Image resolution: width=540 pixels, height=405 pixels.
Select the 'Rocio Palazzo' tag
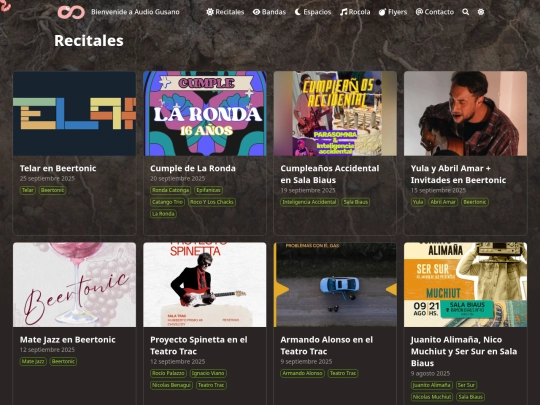[x=168, y=373]
